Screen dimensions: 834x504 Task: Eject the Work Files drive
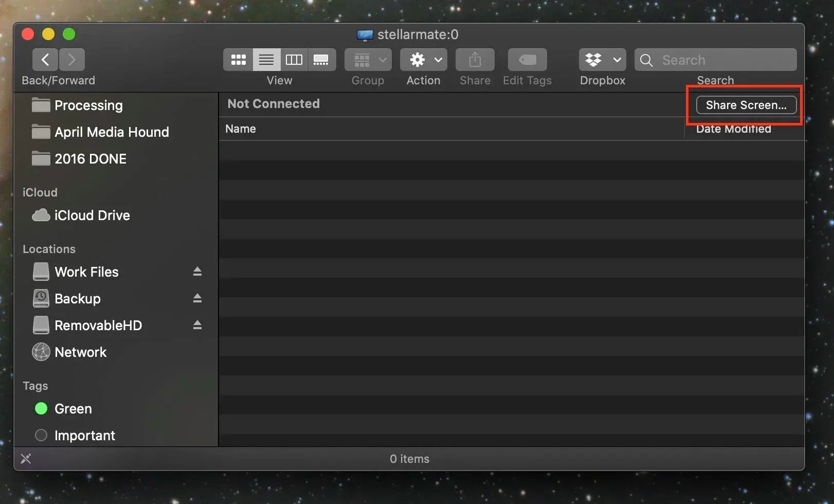(x=197, y=272)
